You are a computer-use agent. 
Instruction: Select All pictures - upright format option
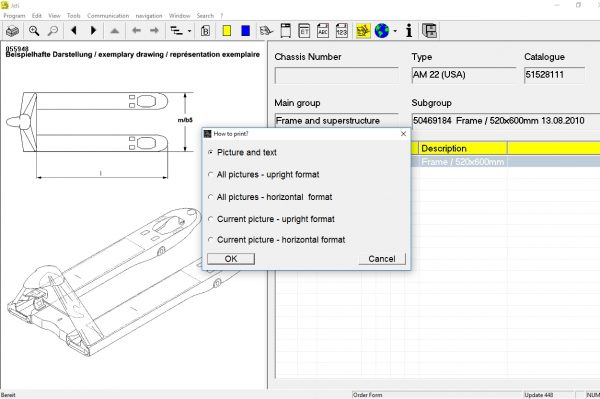210,174
